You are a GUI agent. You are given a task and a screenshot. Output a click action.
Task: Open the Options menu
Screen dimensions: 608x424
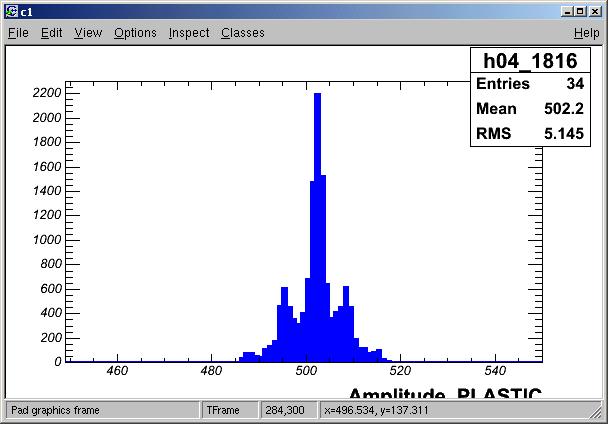click(135, 33)
